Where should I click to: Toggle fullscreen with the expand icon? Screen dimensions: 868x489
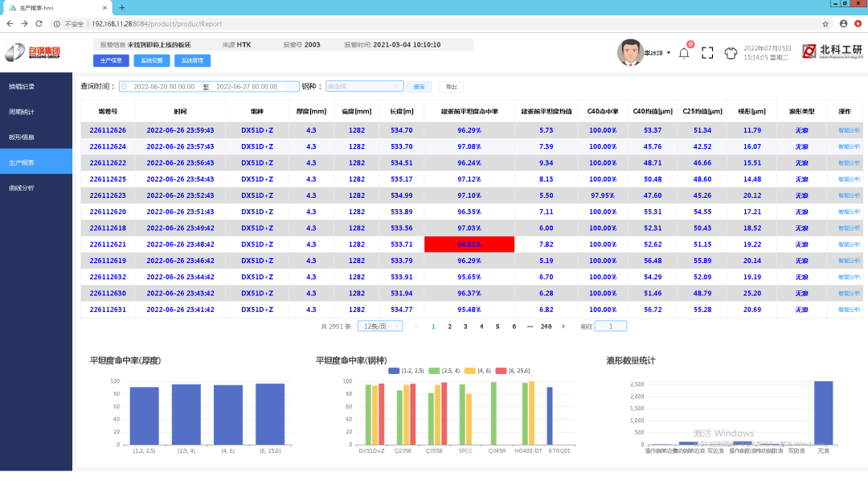point(707,53)
